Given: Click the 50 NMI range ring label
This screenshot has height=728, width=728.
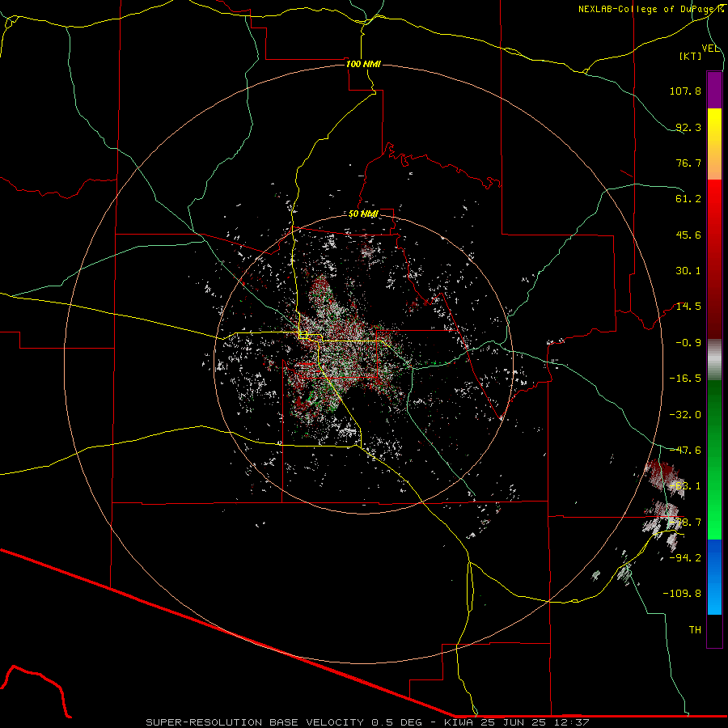Looking at the screenshot, I should pyautogui.click(x=363, y=214).
